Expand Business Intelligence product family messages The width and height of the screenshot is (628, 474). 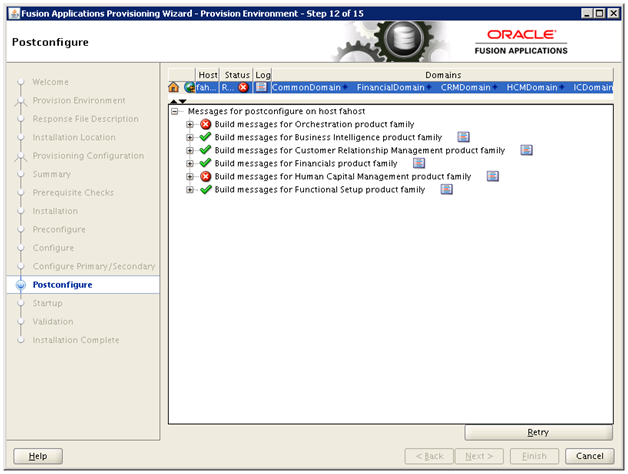click(x=190, y=137)
